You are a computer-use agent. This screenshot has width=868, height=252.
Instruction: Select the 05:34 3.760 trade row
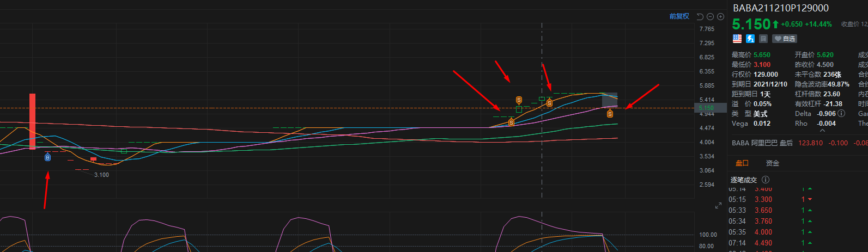[x=771, y=221]
